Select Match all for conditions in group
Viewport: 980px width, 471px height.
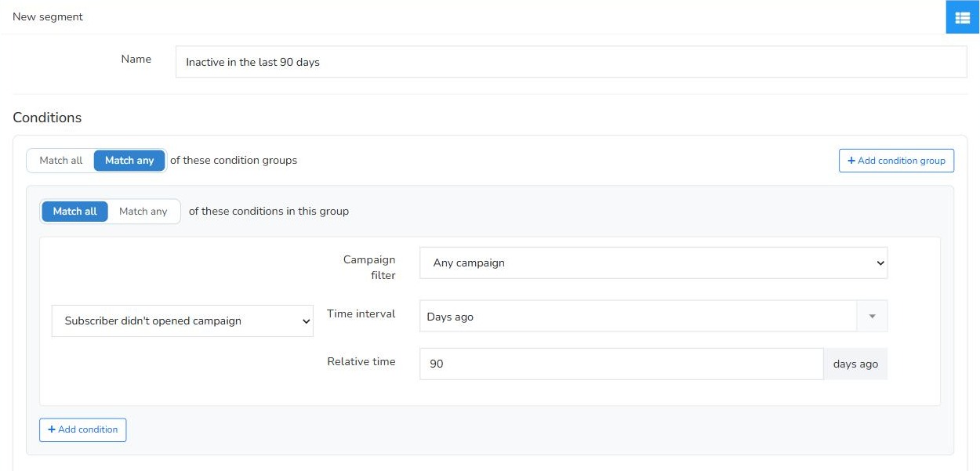coord(74,212)
